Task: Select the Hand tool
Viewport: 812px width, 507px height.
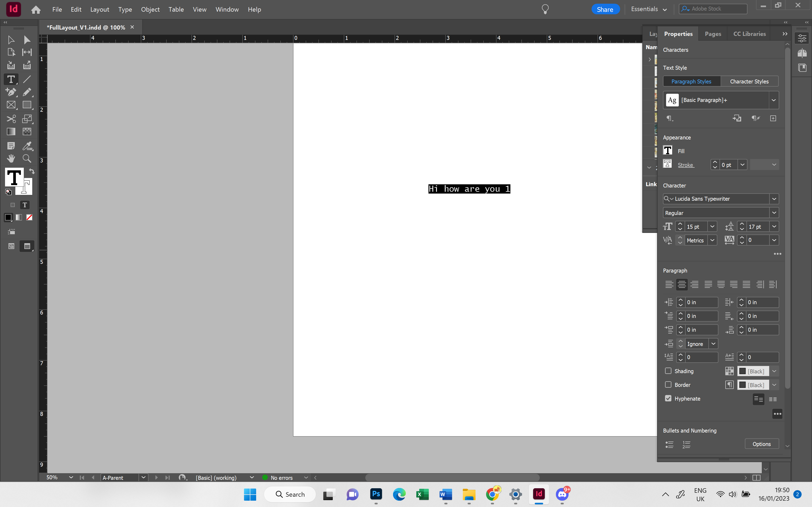Action: coord(11,158)
